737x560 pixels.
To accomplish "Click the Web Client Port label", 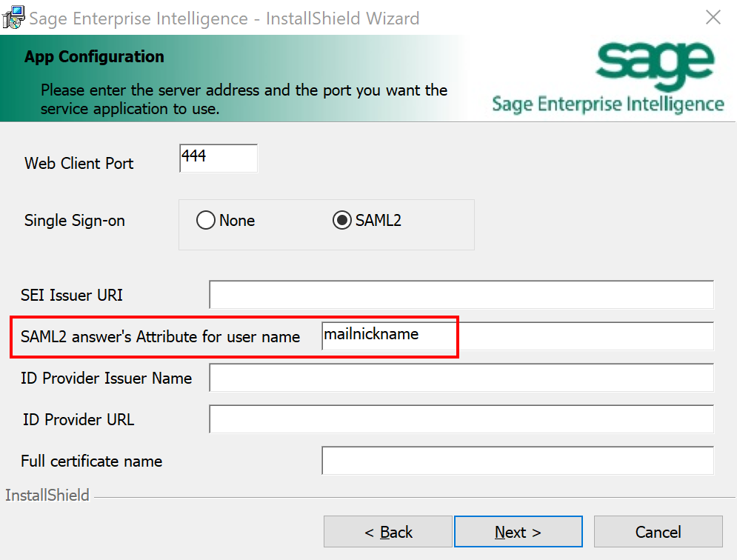I will click(79, 163).
